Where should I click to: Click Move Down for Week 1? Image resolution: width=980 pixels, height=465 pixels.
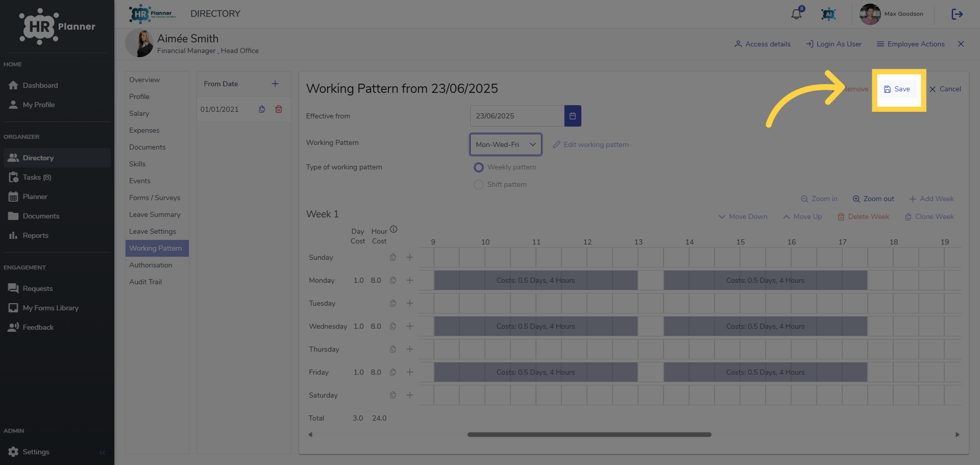pyautogui.click(x=743, y=216)
